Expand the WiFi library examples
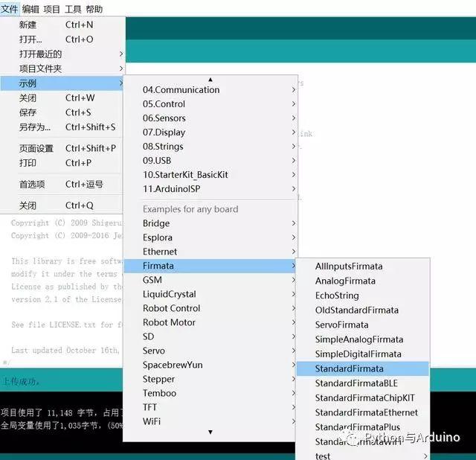476x460 pixels. click(x=210, y=421)
